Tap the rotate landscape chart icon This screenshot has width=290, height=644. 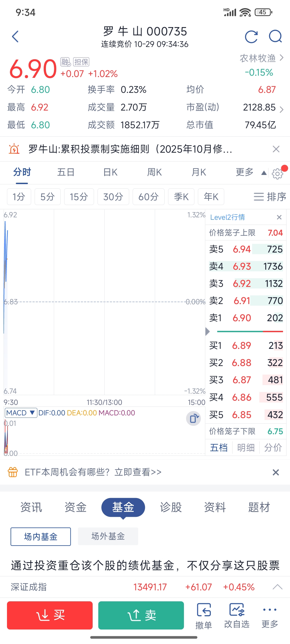193,418
